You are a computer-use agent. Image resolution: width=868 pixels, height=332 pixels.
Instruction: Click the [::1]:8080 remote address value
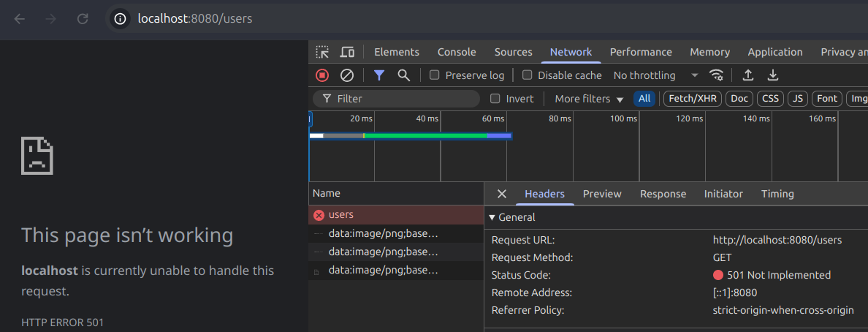(x=735, y=293)
